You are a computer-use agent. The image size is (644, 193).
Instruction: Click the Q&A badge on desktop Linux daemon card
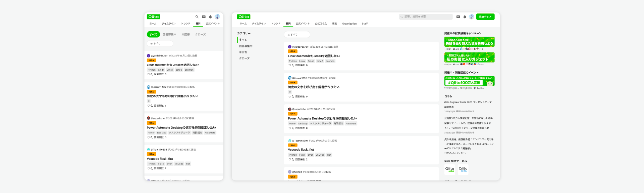tap(293, 51)
